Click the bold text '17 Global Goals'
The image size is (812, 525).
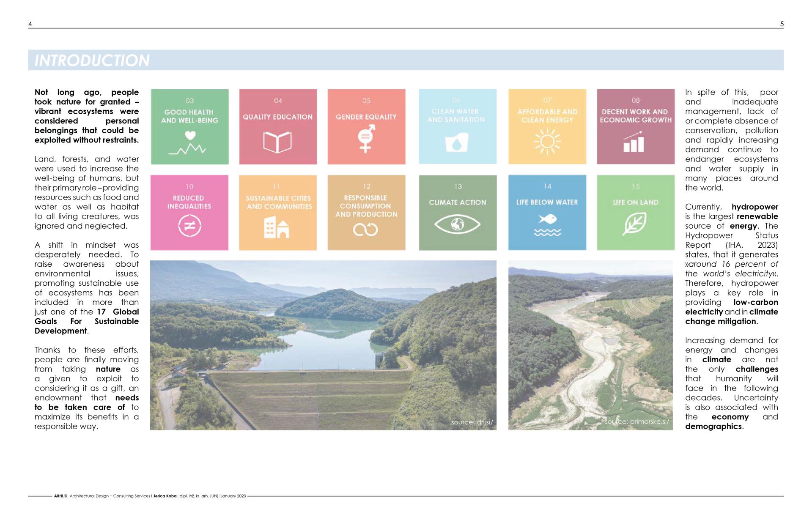point(118,312)
